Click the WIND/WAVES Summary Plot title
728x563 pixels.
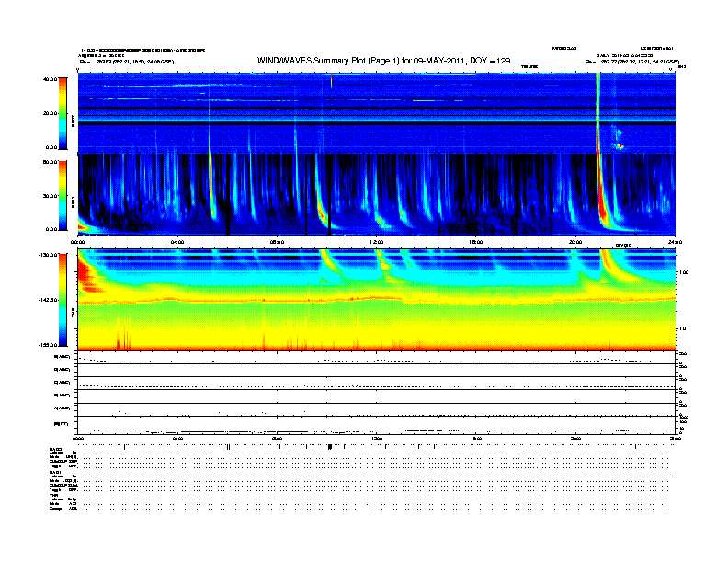click(383, 61)
